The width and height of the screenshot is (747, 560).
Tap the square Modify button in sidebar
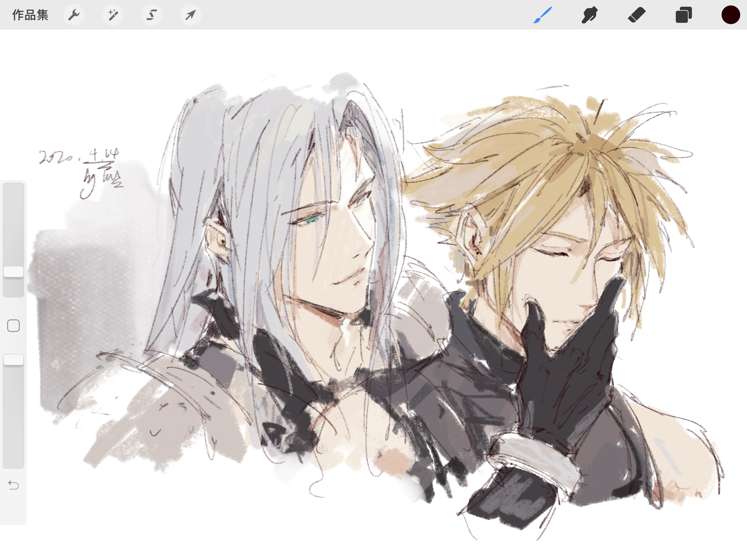[x=13, y=326]
